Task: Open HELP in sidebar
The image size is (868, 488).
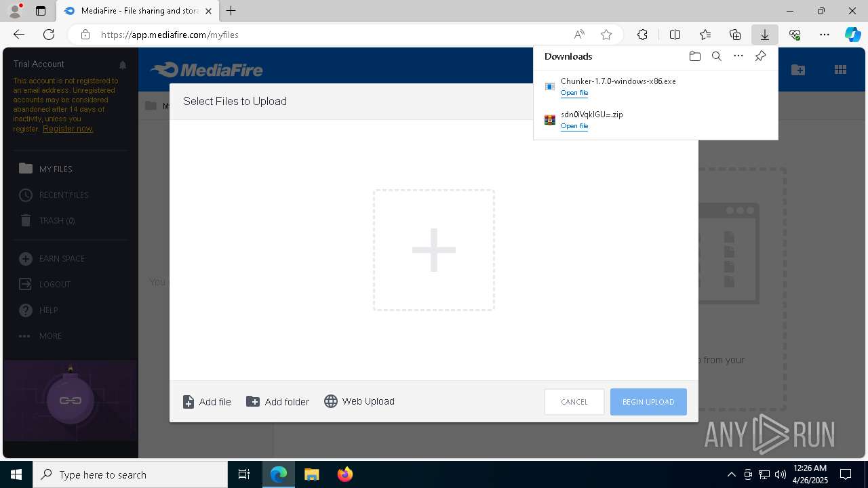Action: click(38, 310)
